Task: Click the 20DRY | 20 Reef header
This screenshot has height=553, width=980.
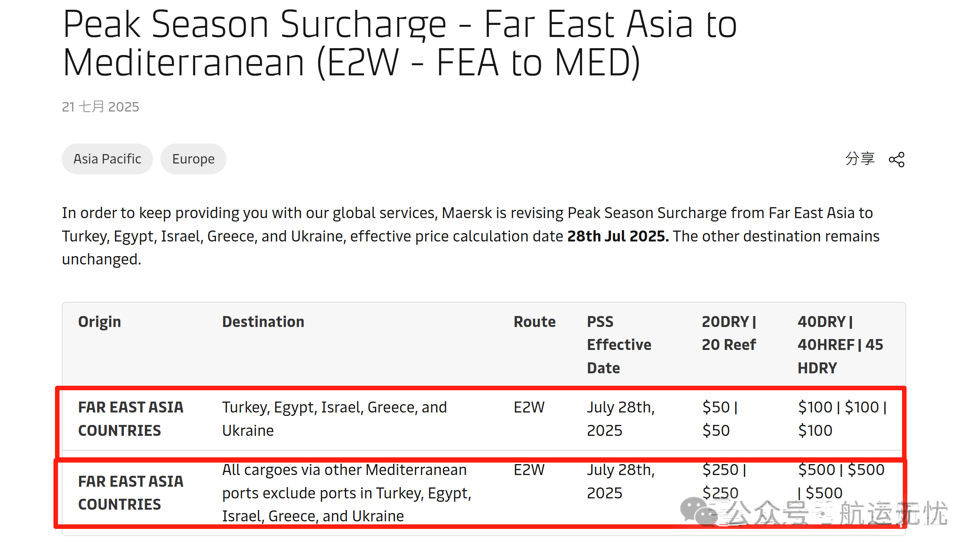Action: pyautogui.click(x=729, y=333)
